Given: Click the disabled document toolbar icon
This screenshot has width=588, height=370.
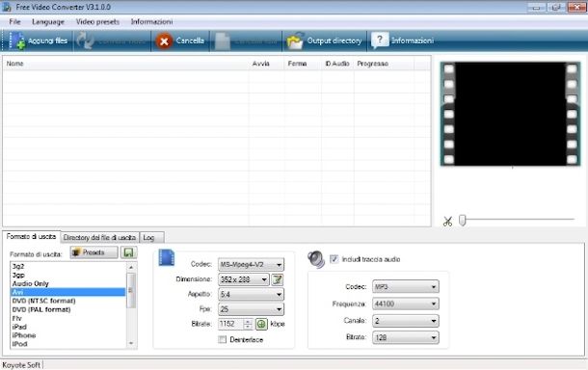Looking at the screenshot, I should tap(223, 41).
